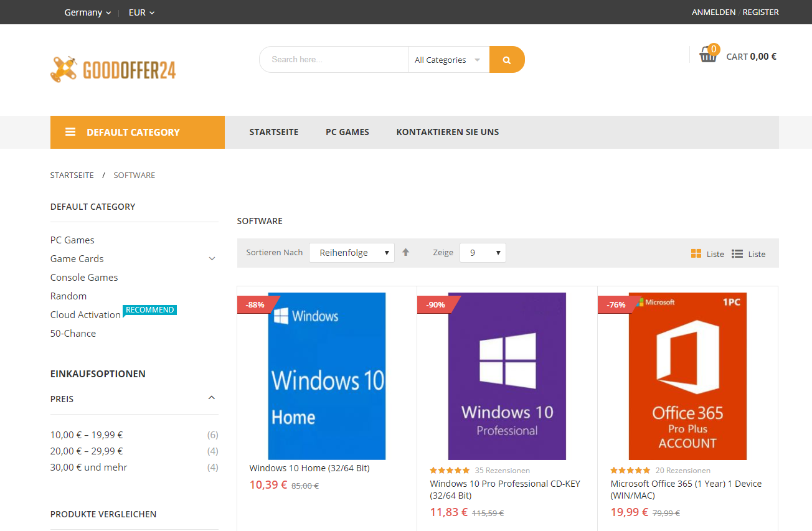
Task: Select Cloud Activation category
Action: 85,315
